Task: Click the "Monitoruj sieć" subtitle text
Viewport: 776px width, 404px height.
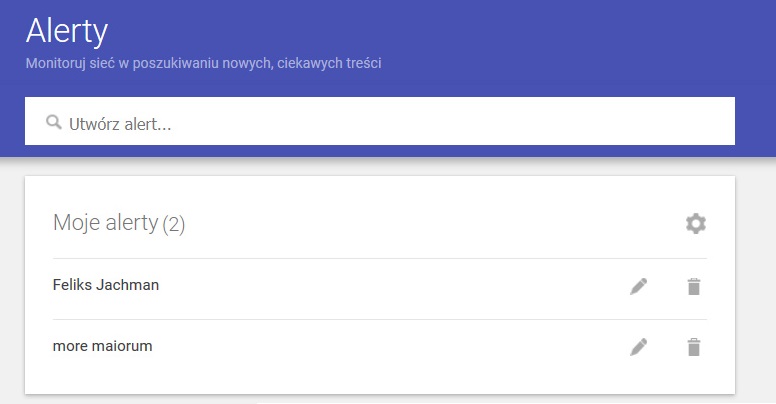Action: tap(203, 64)
